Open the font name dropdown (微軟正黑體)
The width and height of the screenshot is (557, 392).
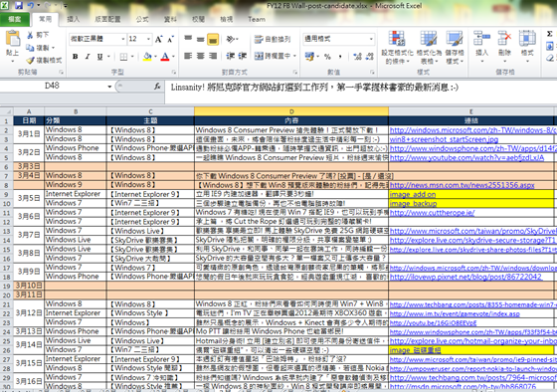(123, 39)
